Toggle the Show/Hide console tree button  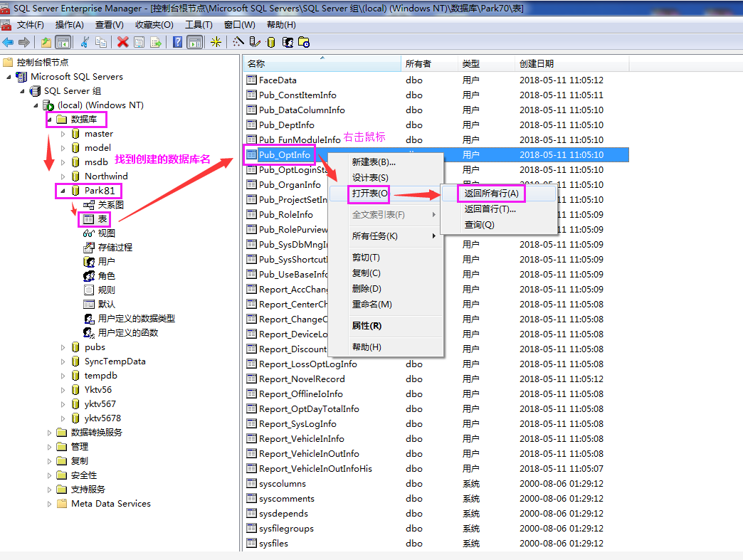(x=63, y=43)
